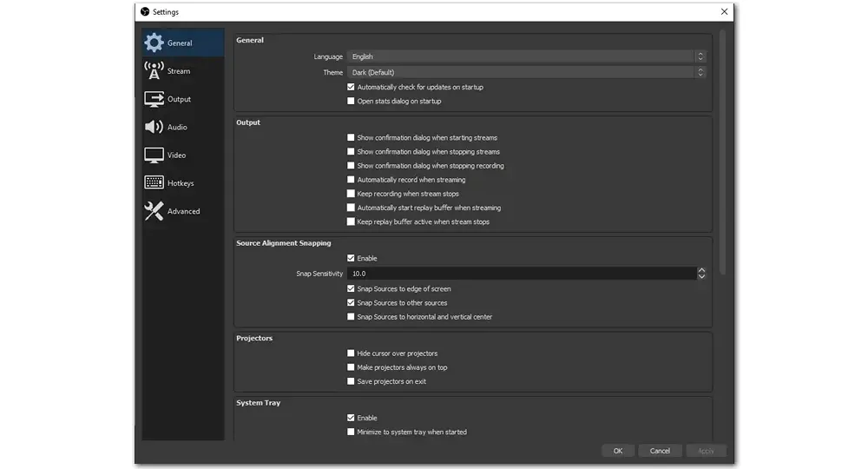Decrease Snap Sensitivity with down arrow
The width and height of the screenshot is (868, 469).
(701, 276)
